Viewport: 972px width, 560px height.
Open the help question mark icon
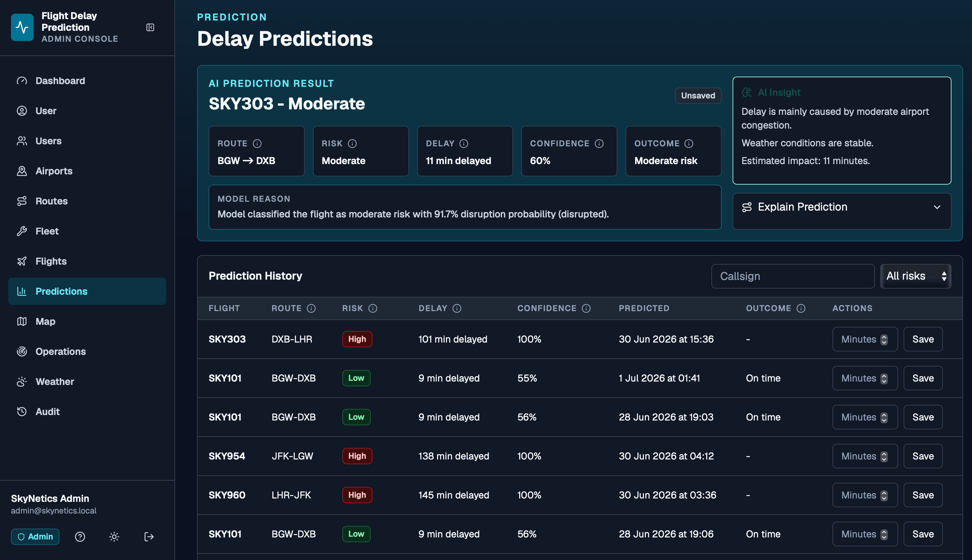pos(80,536)
